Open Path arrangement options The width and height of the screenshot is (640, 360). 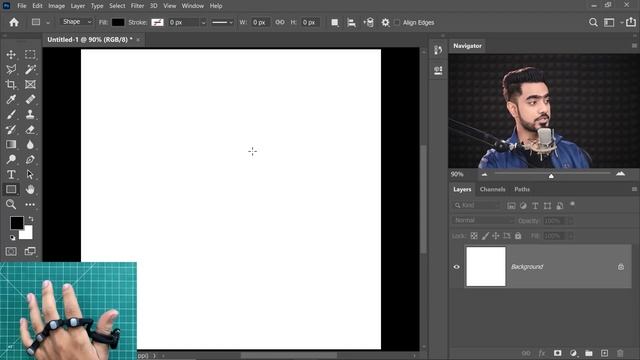click(369, 22)
